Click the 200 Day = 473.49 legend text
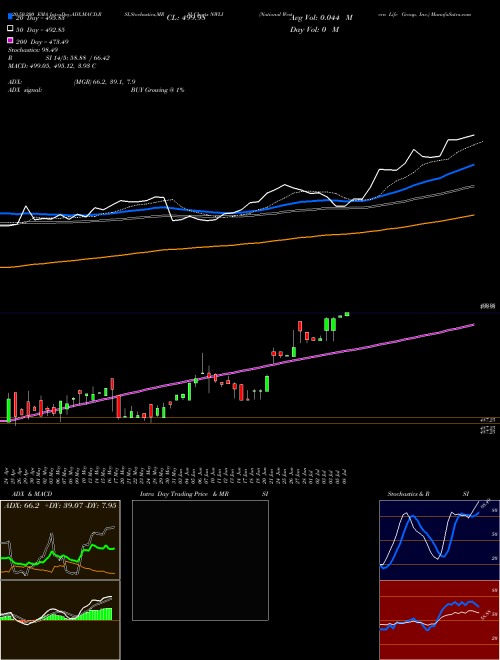Image resolution: width=500 pixels, height=660 pixels. point(42,41)
